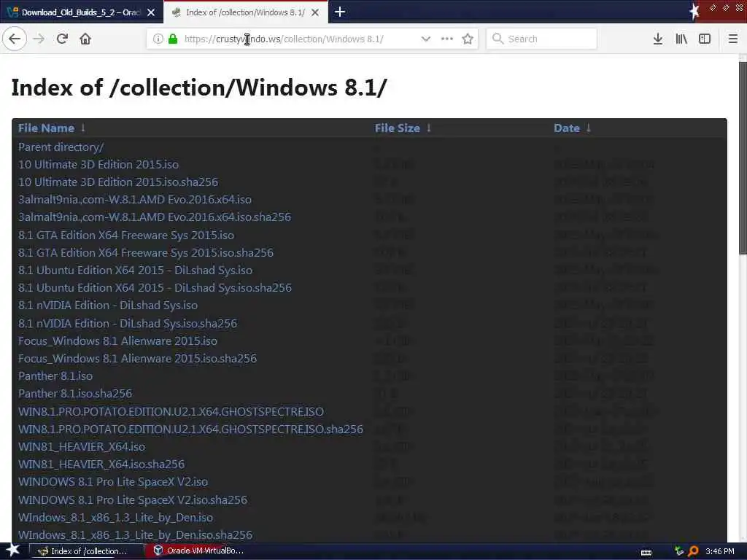The width and height of the screenshot is (747, 560).
Task: Bookmark this page with the star
Action: [468, 39]
